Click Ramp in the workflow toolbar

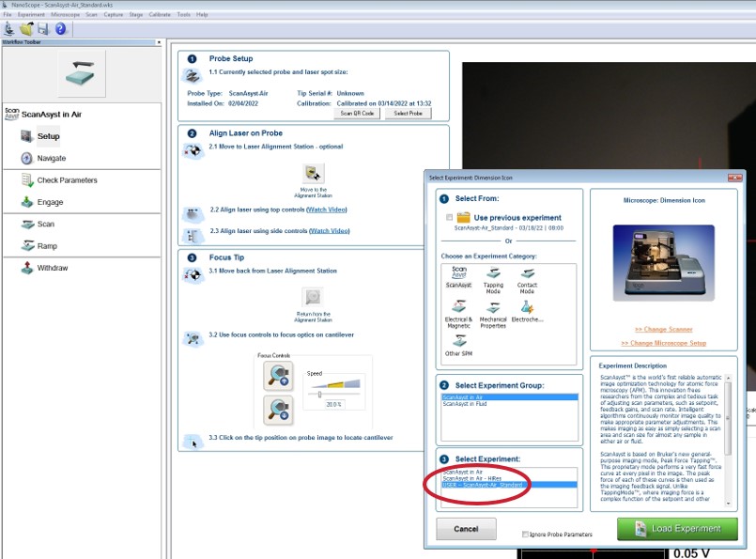click(x=47, y=246)
